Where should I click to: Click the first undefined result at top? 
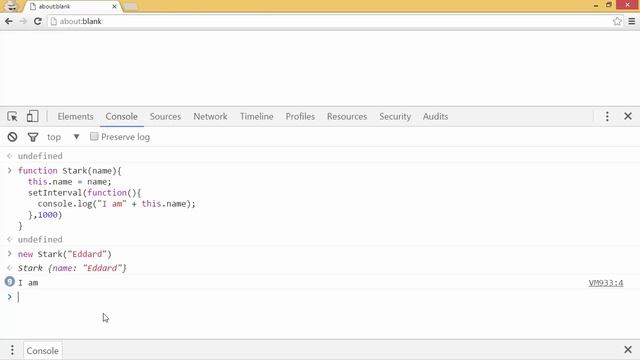coord(40,156)
